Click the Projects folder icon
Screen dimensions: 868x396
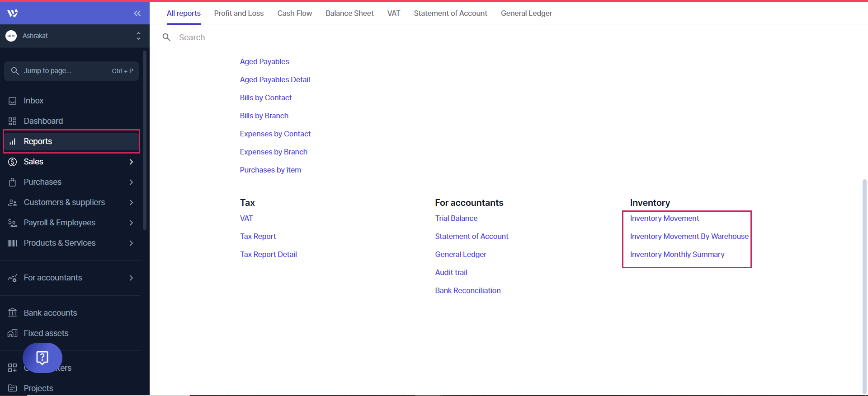point(13,388)
